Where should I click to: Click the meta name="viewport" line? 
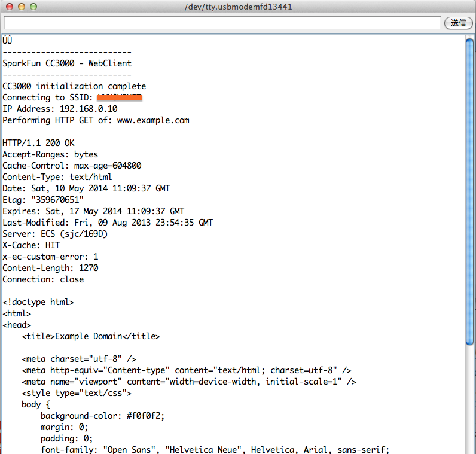(x=189, y=382)
